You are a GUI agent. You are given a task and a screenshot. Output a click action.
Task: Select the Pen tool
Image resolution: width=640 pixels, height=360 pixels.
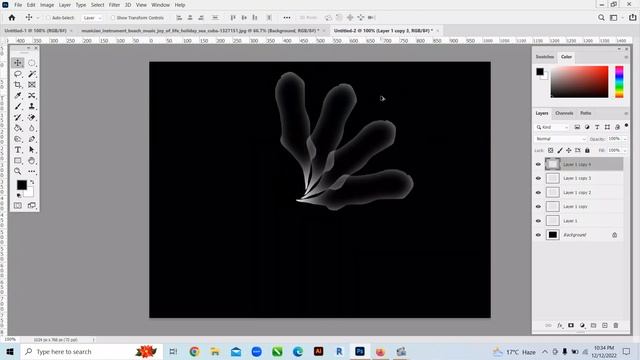coord(32,139)
